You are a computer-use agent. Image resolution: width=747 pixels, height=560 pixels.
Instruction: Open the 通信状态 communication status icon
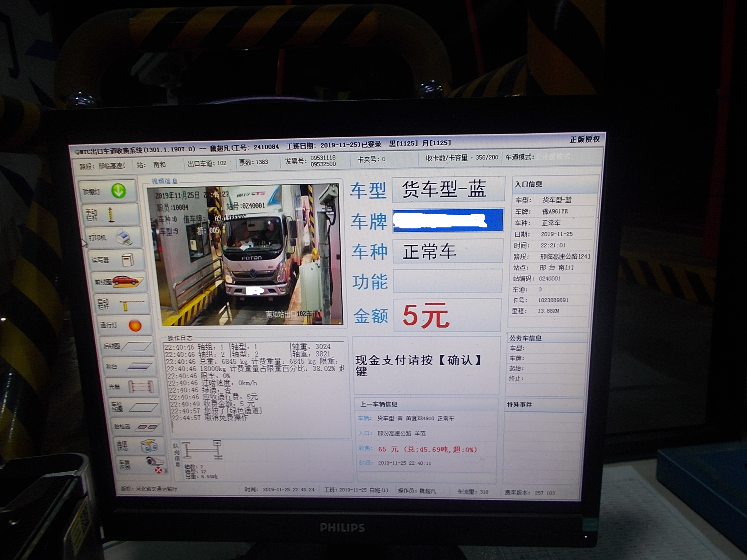pyautogui.click(x=150, y=446)
